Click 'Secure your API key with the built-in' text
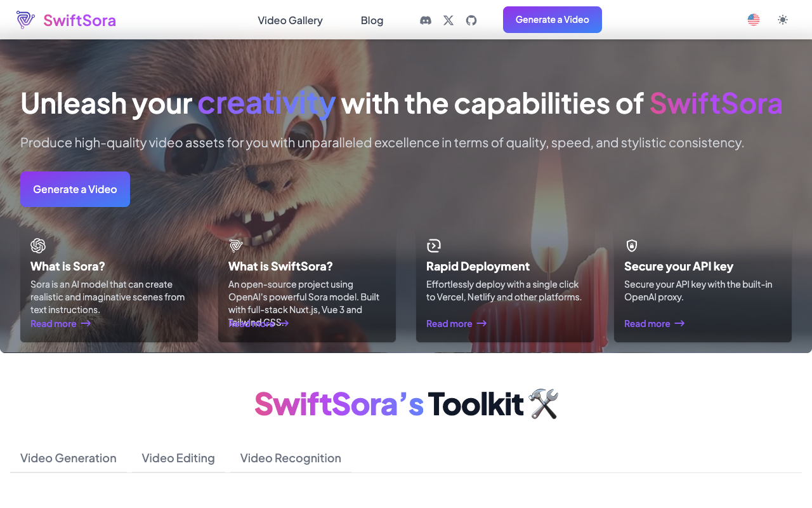The width and height of the screenshot is (812, 508). pyautogui.click(x=698, y=290)
